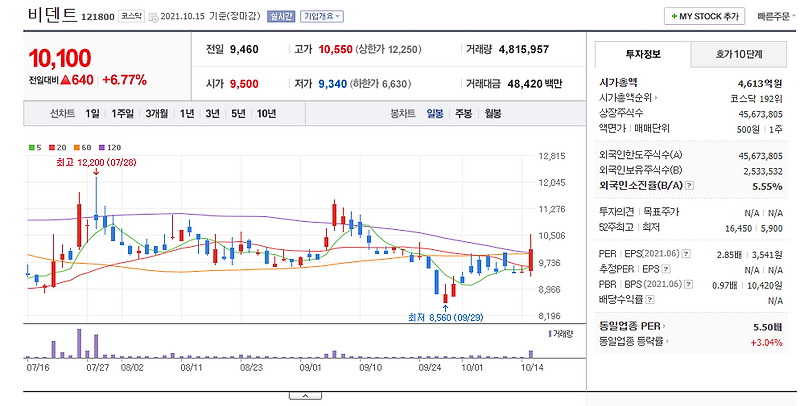The height and width of the screenshot is (406, 800).
Task: Click the purple 120-day moving average legend swatch
Action: (102, 147)
